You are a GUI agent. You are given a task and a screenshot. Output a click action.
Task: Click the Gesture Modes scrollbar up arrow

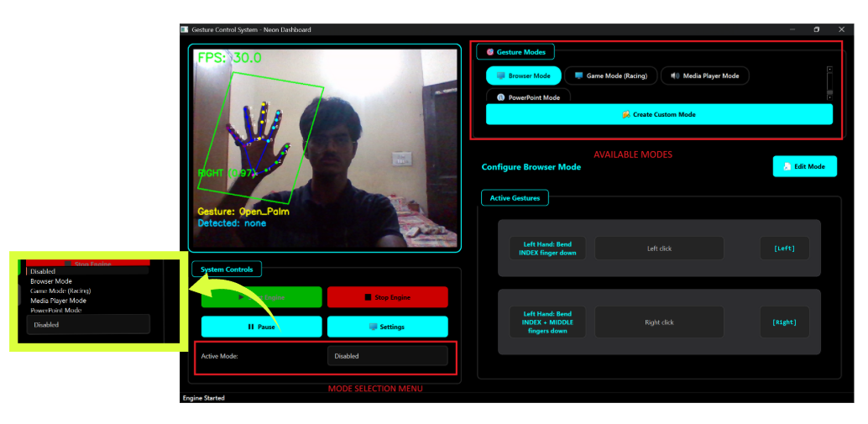[829, 69]
